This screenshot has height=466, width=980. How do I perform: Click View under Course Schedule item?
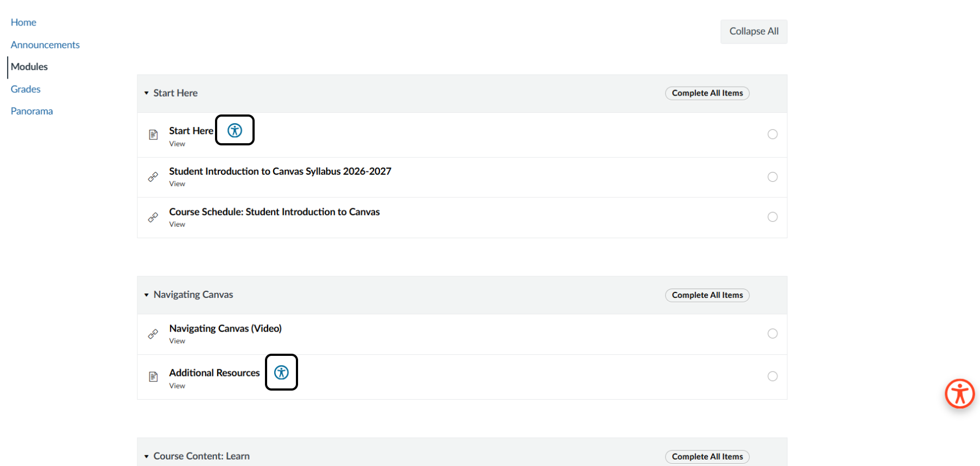pyautogui.click(x=177, y=225)
